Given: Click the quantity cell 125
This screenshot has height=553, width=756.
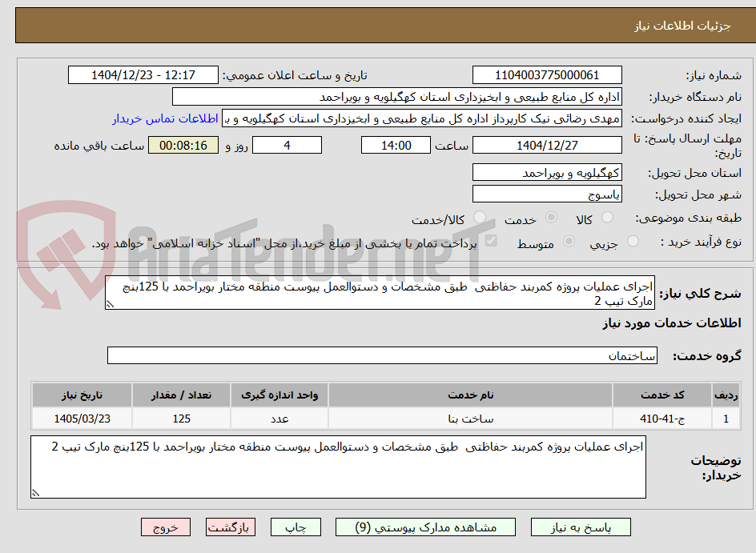Looking at the screenshot, I should (181, 419).
